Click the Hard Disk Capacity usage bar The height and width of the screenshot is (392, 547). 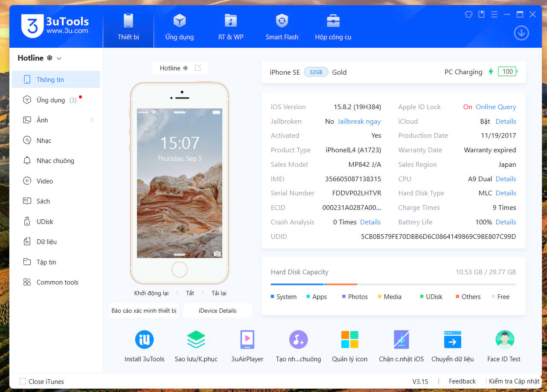(x=393, y=284)
